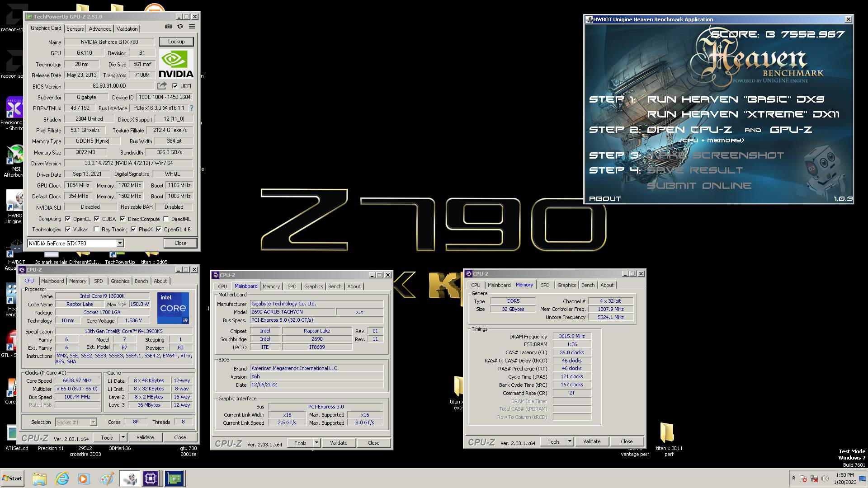Click the Intel Core i9 logo
Image resolution: width=868 pixels, height=488 pixels.
(x=173, y=308)
